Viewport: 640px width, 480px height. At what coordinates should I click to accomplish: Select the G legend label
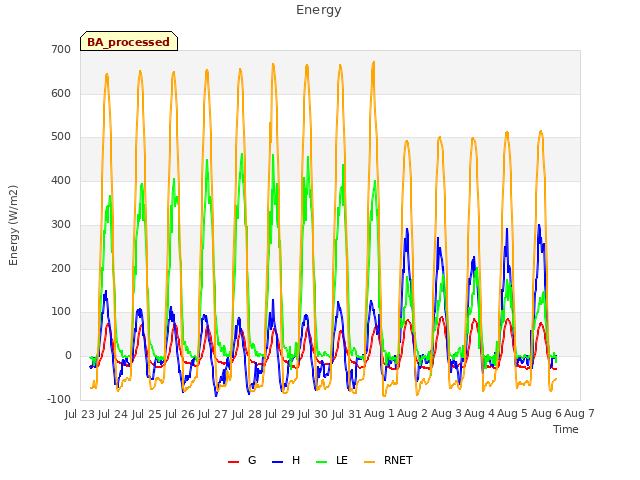252,460
